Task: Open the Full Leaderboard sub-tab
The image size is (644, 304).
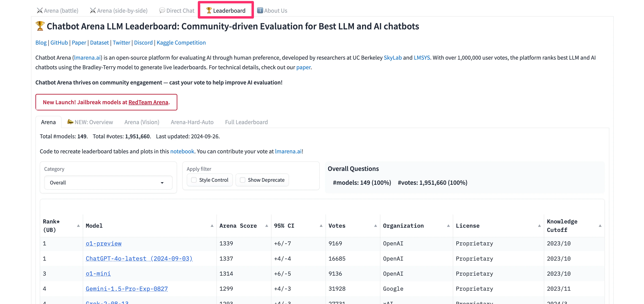Action: [246, 122]
